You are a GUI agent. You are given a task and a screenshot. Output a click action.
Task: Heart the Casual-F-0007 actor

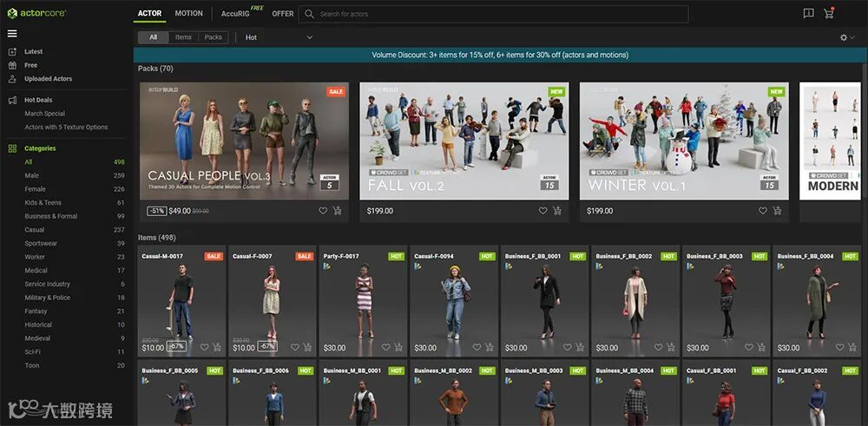click(295, 347)
